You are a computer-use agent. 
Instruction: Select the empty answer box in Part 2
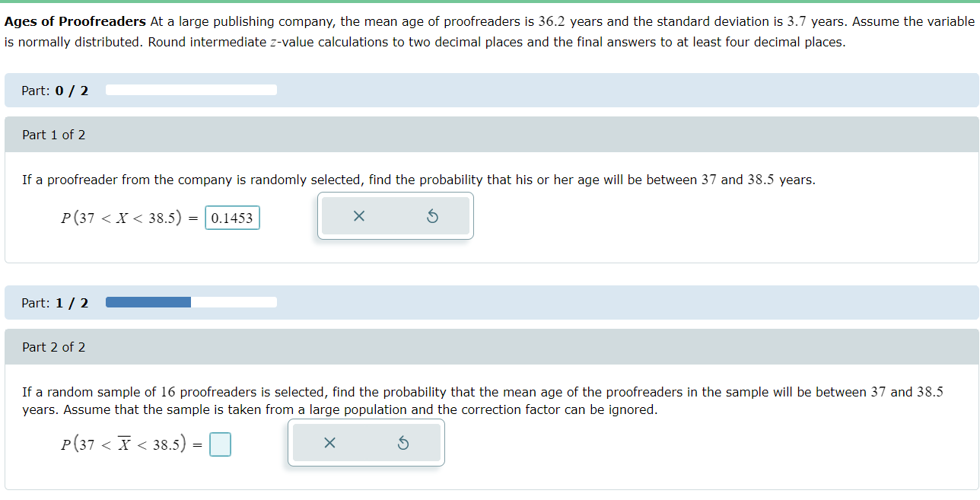pos(220,444)
